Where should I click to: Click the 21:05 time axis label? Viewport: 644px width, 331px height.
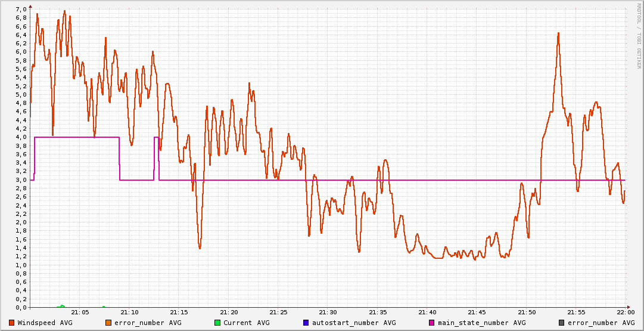[80, 312]
